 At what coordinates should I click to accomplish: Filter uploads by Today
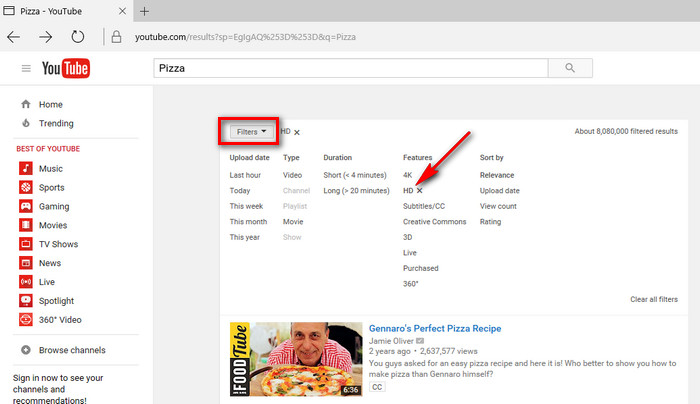pos(240,191)
